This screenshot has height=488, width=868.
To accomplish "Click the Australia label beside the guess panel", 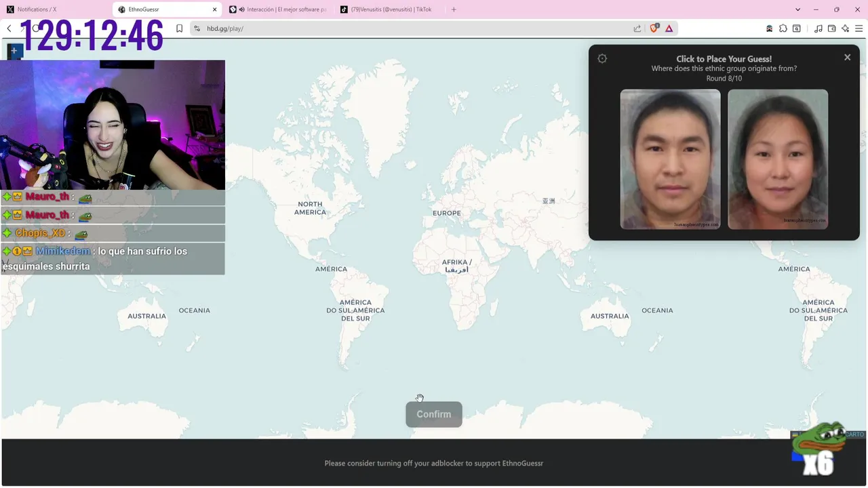I will [610, 316].
